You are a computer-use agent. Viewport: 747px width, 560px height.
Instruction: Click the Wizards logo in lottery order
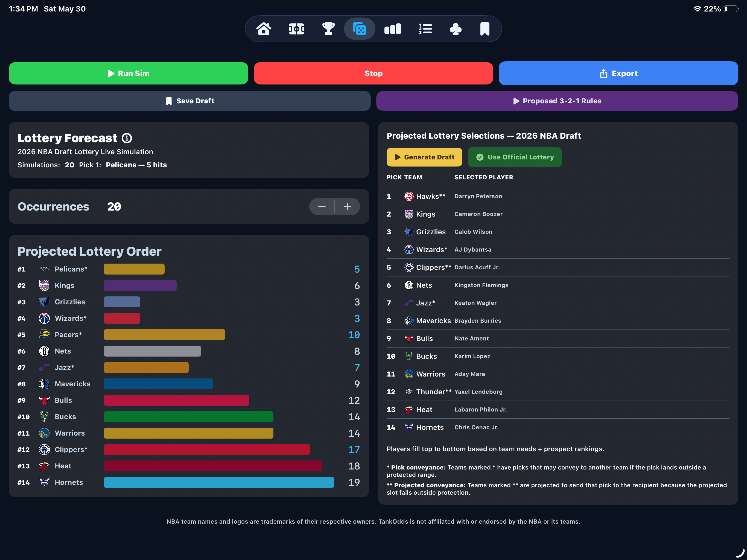click(44, 318)
